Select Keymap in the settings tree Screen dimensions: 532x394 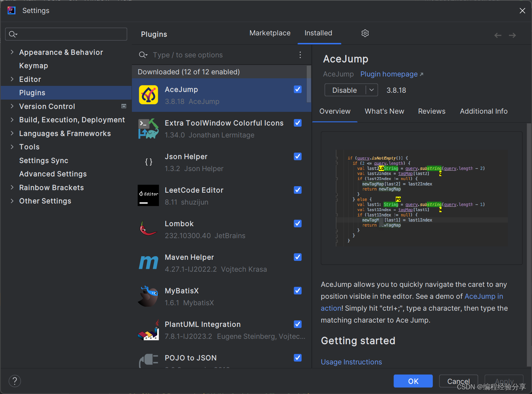pos(34,66)
